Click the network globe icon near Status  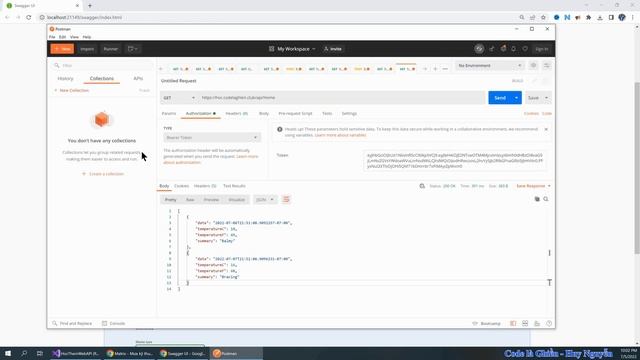coord(422,186)
